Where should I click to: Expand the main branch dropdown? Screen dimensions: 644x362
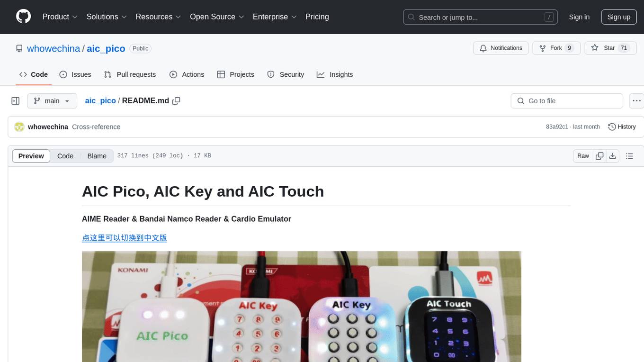pyautogui.click(x=52, y=101)
